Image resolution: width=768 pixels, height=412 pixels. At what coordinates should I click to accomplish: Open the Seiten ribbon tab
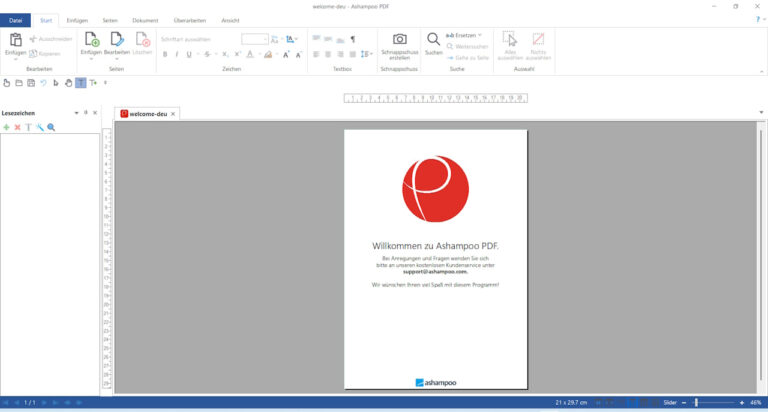tap(110, 21)
